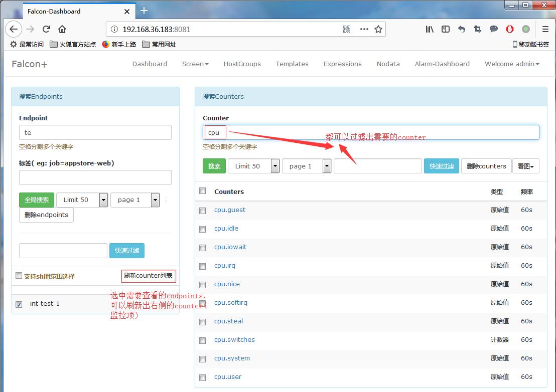This screenshot has height=392, width=556.
Task: Click the screenshot crop toolbar icon
Action: pyautogui.click(x=478, y=29)
